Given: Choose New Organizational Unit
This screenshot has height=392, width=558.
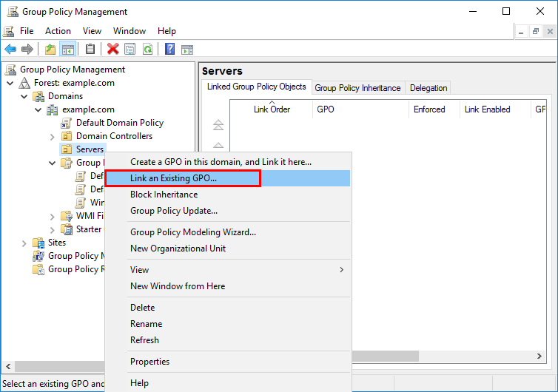Looking at the screenshot, I should tap(228, 249).
